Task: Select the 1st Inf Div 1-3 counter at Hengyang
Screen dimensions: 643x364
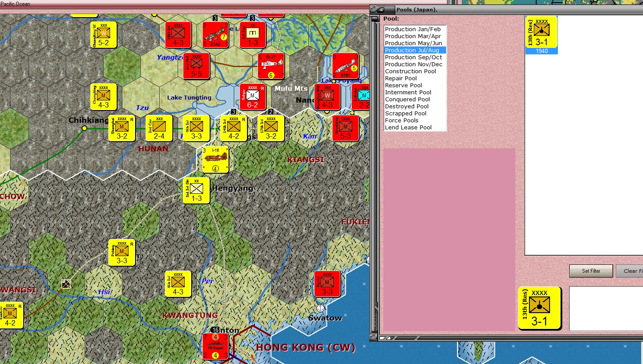Action: (x=196, y=191)
